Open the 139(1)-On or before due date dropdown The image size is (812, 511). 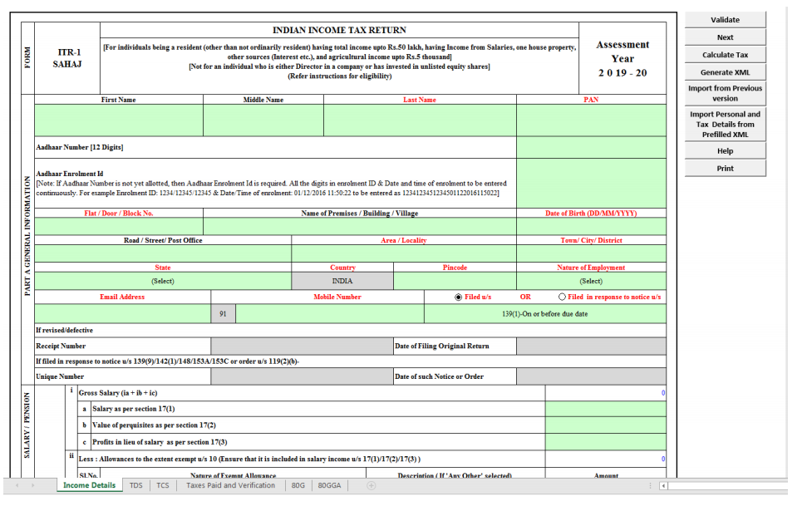pyautogui.click(x=544, y=314)
